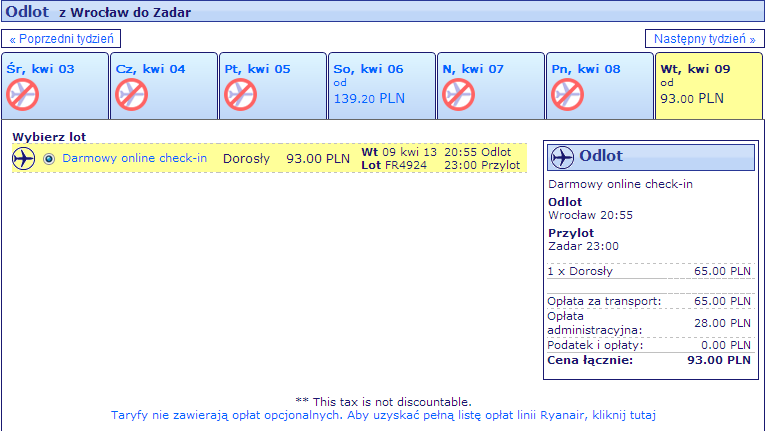
Task: Click the Opłata administracyjna 28.00 PLN row
Action: (x=649, y=323)
